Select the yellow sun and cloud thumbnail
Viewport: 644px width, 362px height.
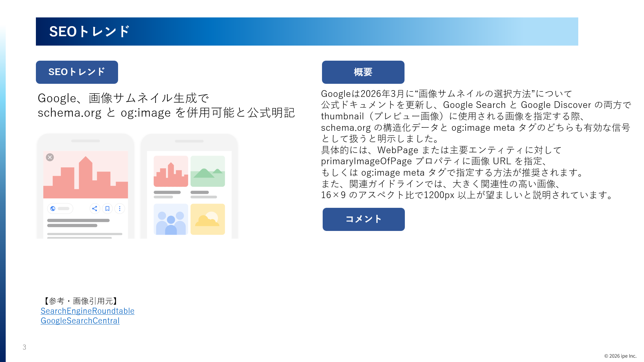208,219
